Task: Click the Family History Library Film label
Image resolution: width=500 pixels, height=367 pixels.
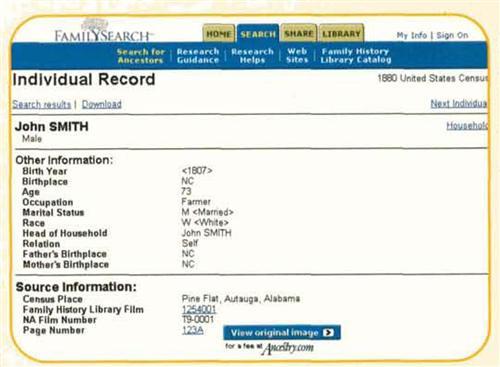Action: [x=83, y=310]
